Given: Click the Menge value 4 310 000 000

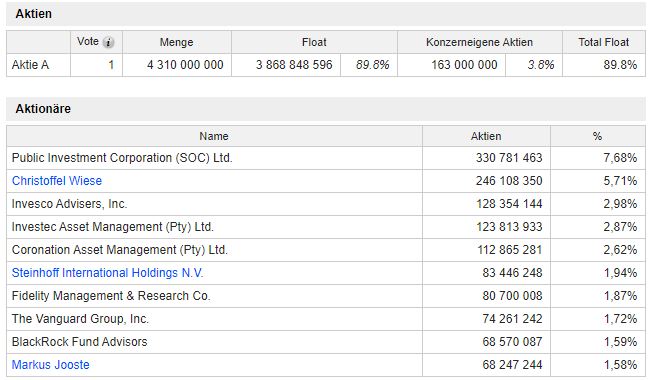Looking at the screenshot, I should (x=185, y=65).
